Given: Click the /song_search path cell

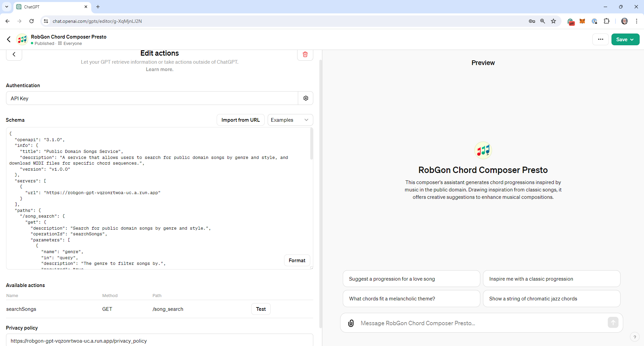Looking at the screenshot, I should pos(168,309).
